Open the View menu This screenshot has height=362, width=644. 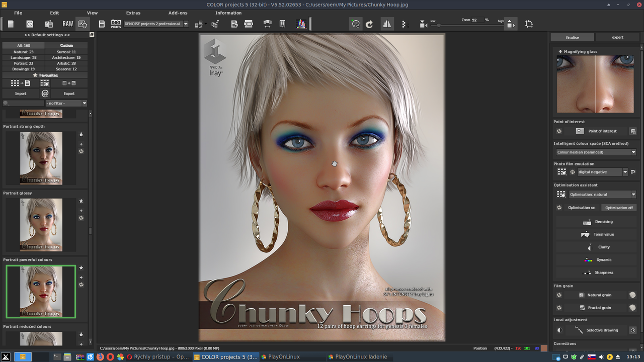(x=92, y=13)
